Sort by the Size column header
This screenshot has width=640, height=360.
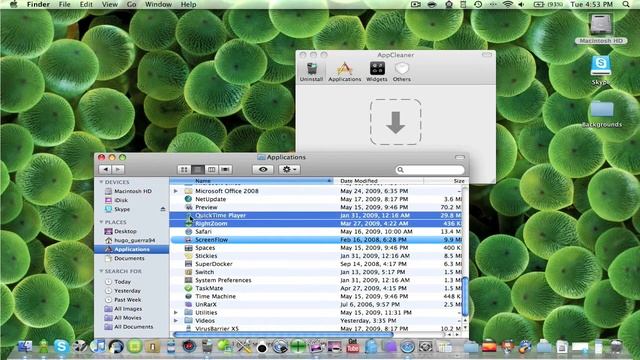(x=445, y=180)
